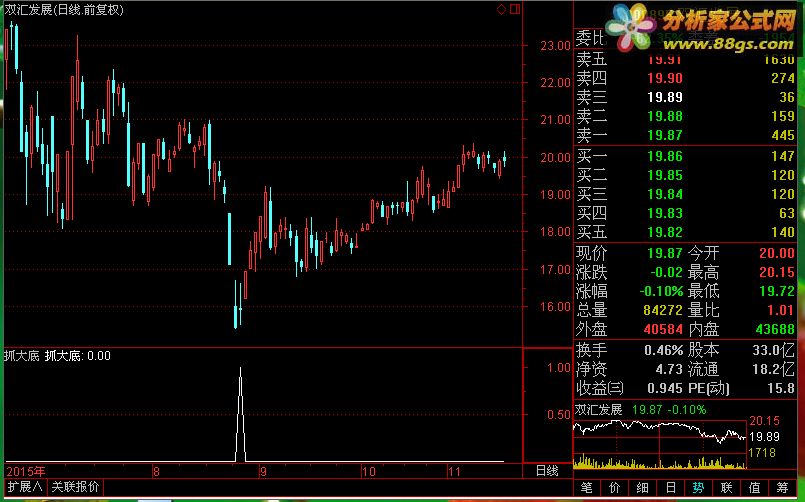Click the month 8 timeline marker
Viewport: 805px width, 502px height.
tap(156, 471)
